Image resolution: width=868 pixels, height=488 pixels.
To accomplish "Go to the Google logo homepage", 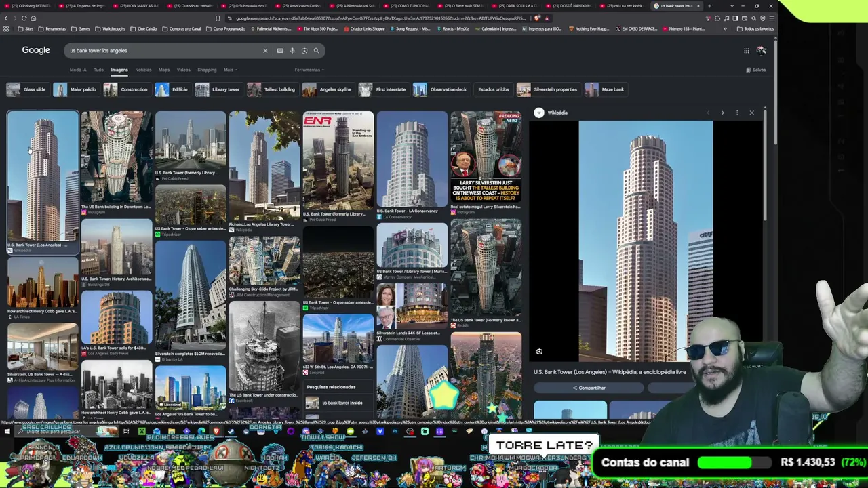I will [36, 50].
